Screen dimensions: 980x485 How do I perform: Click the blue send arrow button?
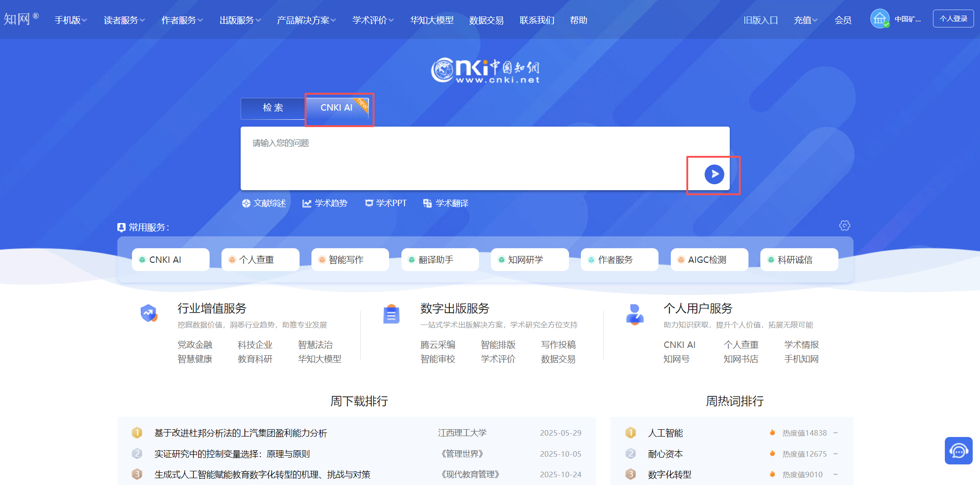coord(714,174)
